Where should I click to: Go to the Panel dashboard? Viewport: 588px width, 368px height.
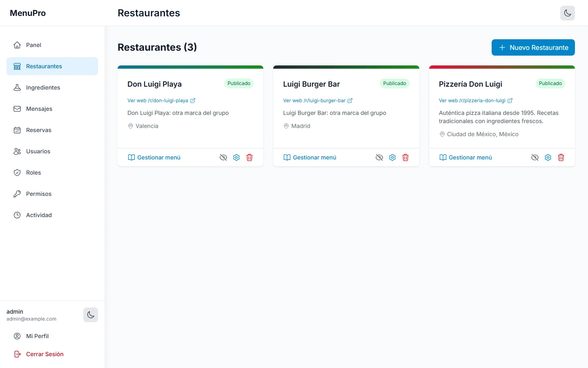tap(52, 45)
